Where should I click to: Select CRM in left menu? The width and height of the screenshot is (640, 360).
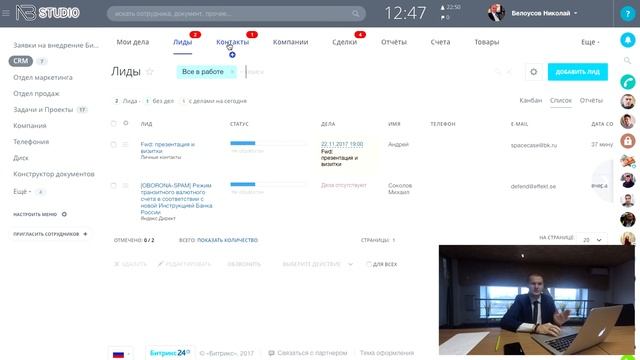tap(20, 61)
